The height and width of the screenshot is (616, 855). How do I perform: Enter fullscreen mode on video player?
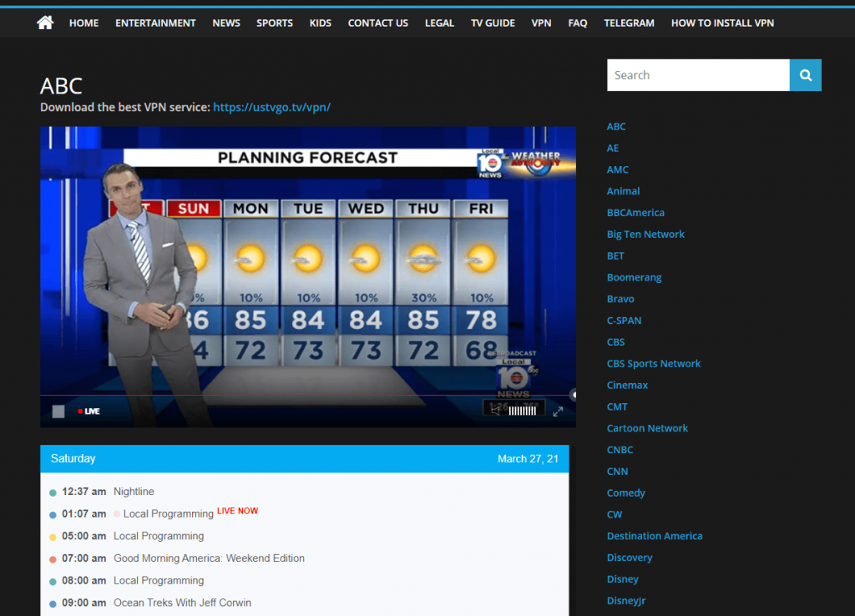tap(558, 412)
